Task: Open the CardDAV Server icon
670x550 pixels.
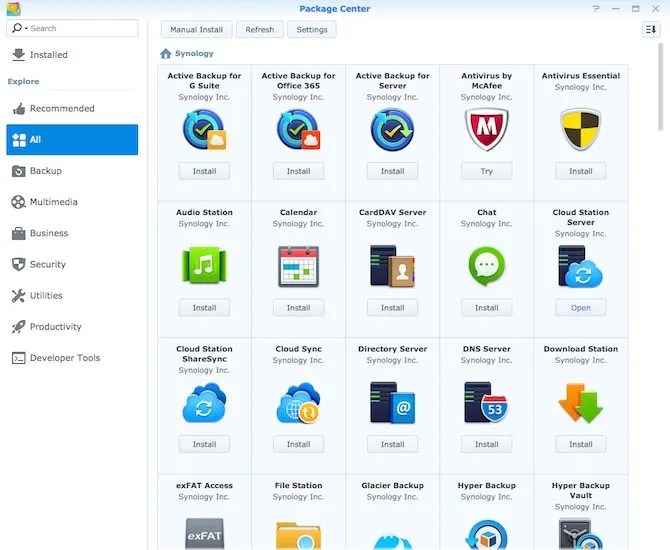Action: coord(392,266)
